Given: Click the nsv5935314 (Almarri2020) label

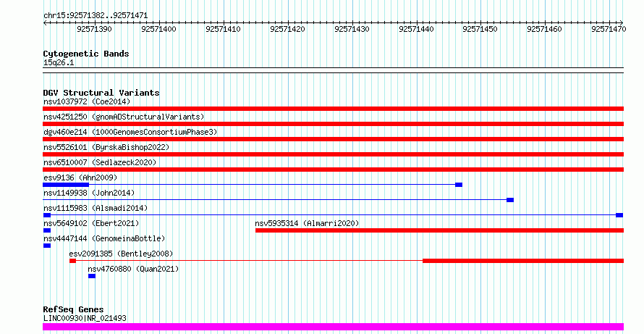Looking at the screenshot, I should click(x=307, y=223).
